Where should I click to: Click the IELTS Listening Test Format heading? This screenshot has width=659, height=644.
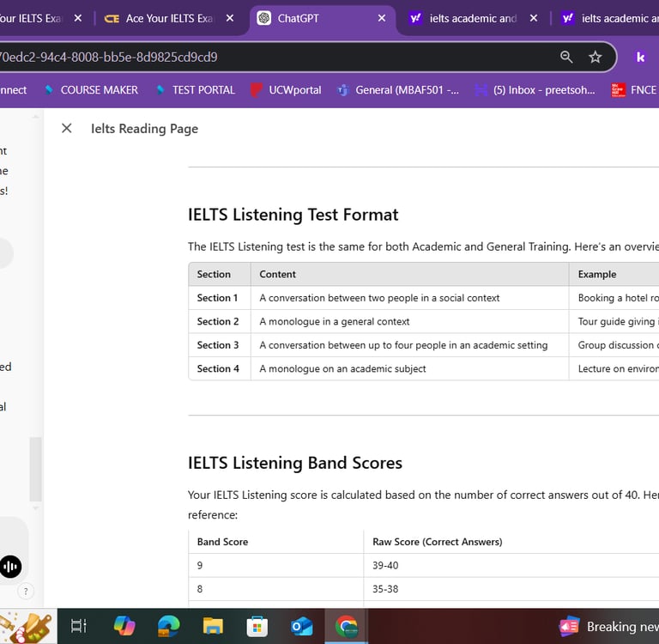[x=293, y=215]
